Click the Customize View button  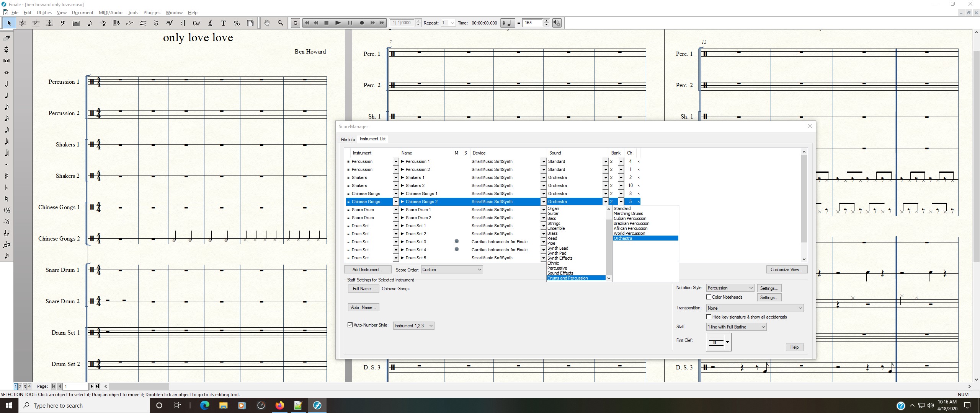(x=787, y=270)
